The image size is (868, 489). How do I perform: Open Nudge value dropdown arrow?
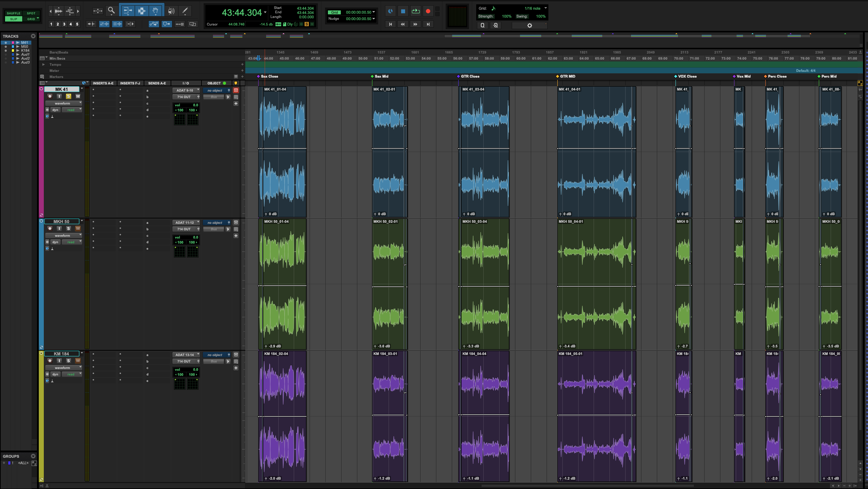click(374, 19)
